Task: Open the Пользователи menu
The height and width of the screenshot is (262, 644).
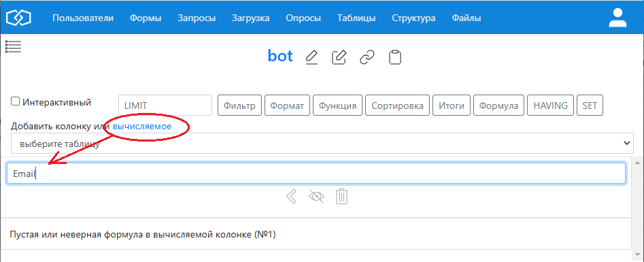Action: 83,18
